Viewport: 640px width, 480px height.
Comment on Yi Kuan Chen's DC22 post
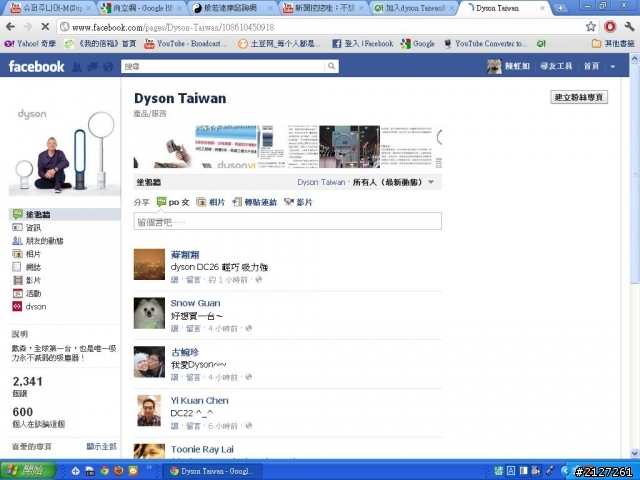coord(193,426)
